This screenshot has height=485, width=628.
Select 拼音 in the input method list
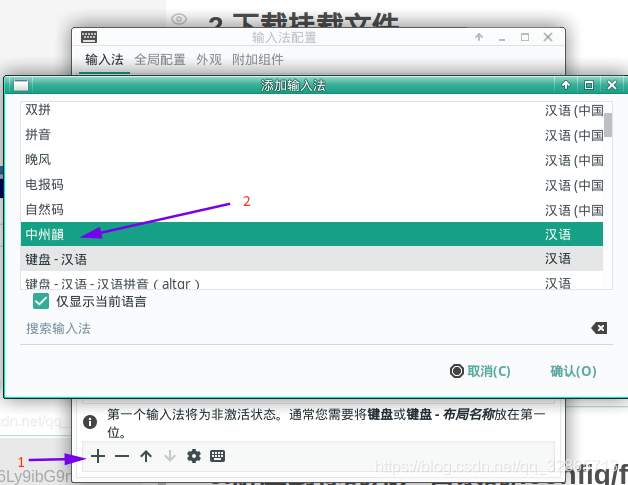click(x=312, y=135)
